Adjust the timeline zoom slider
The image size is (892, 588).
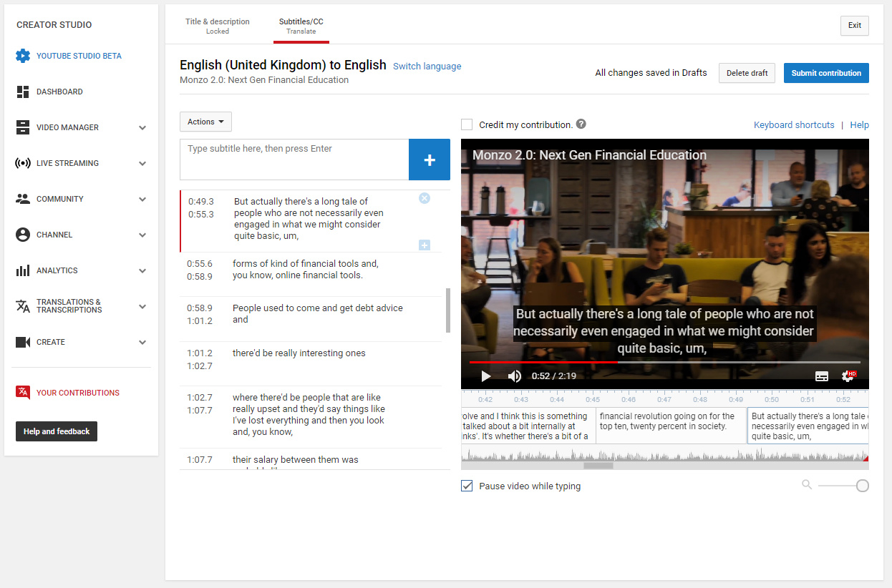(862, 486)
